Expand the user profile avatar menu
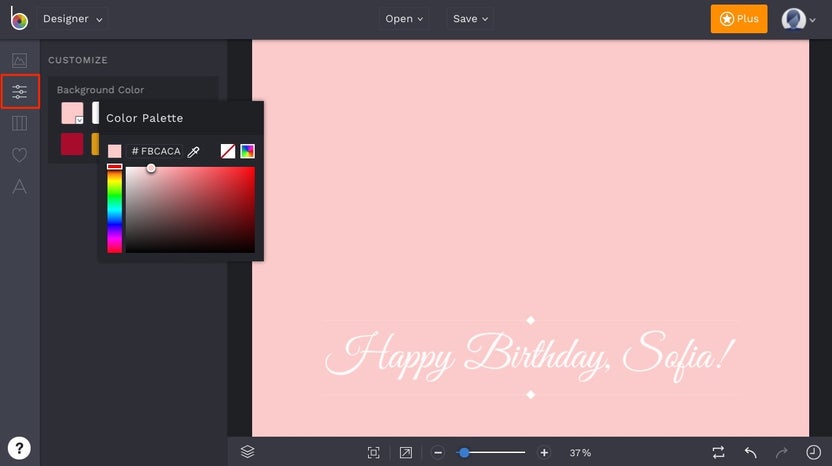 [798, 20]
